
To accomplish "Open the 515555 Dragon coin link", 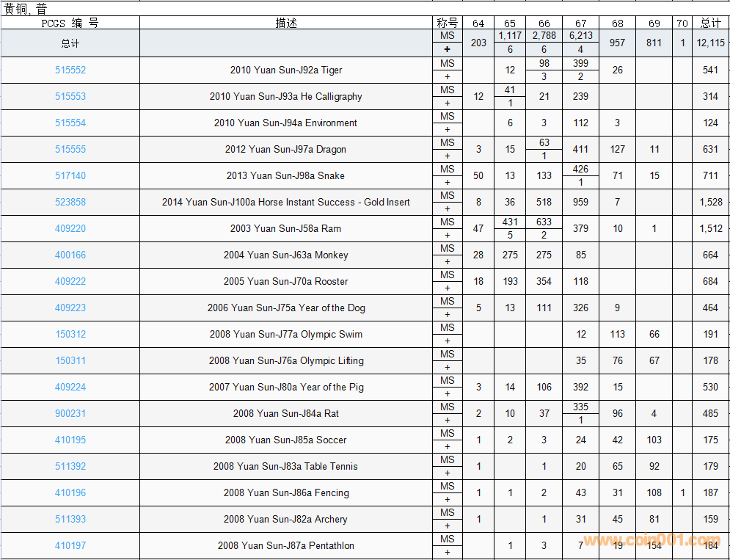I will pyautogui.click(x=70, y=150).
